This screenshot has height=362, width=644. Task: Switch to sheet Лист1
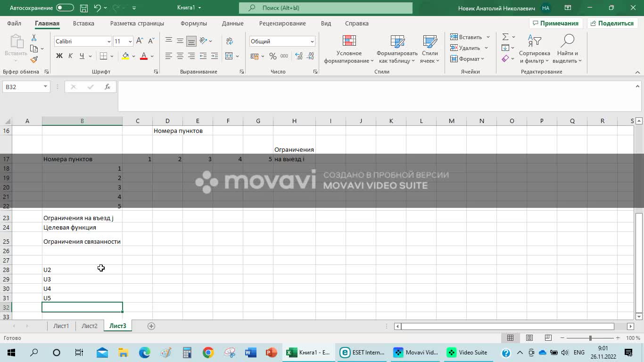click(x=61, y=326)
